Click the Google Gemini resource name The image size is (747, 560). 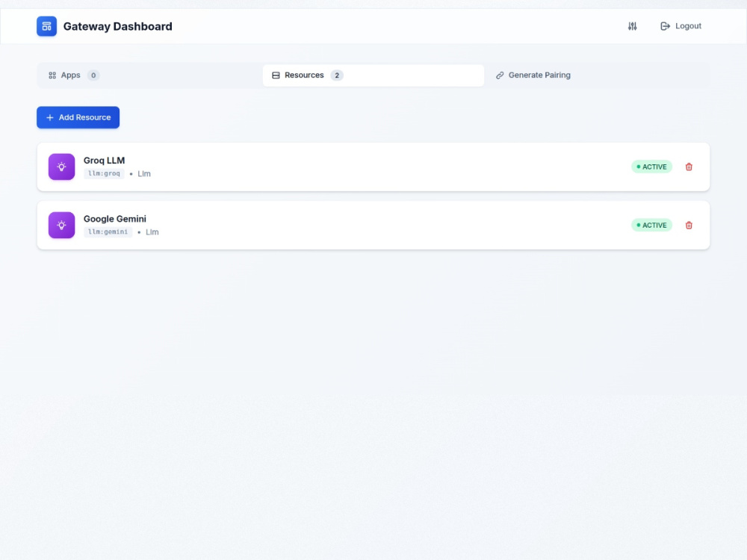(x=115, y=219)
